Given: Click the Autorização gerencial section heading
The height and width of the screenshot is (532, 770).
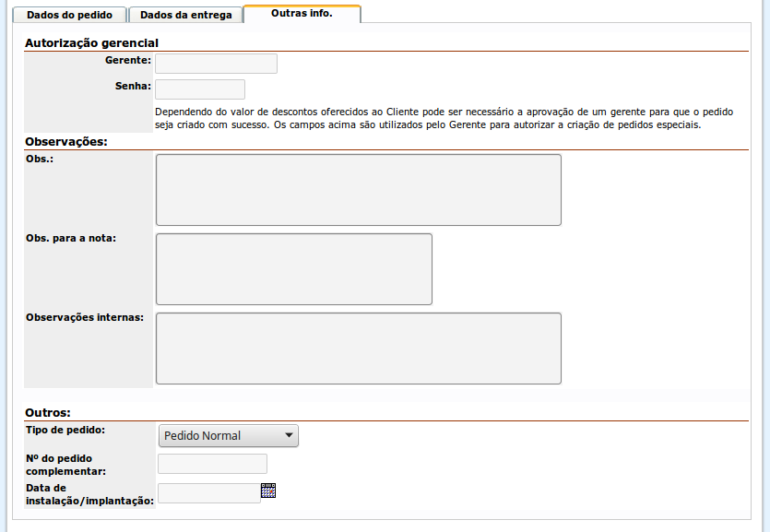Looking at the screenshot, I should click(x=91, y=43).
